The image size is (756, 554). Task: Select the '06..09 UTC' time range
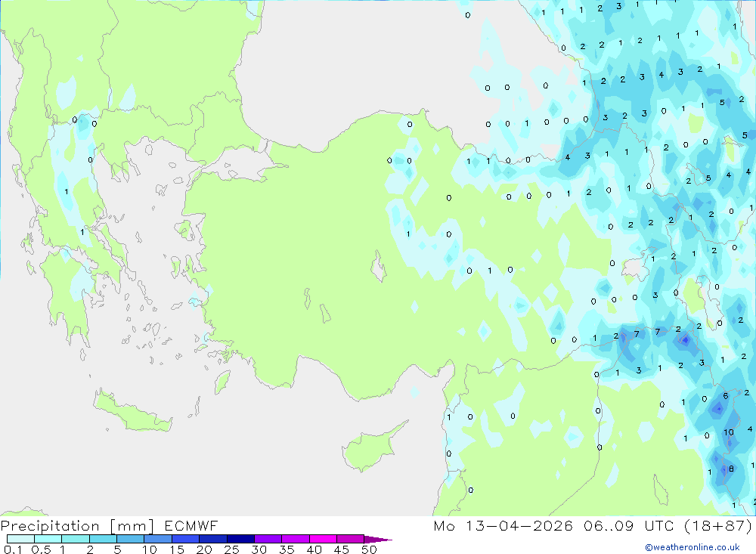click(x=628, y=525)
